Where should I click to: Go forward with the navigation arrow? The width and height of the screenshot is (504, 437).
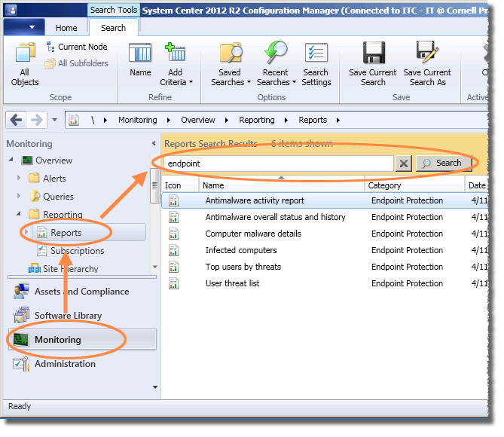click(x=36, y=121)
